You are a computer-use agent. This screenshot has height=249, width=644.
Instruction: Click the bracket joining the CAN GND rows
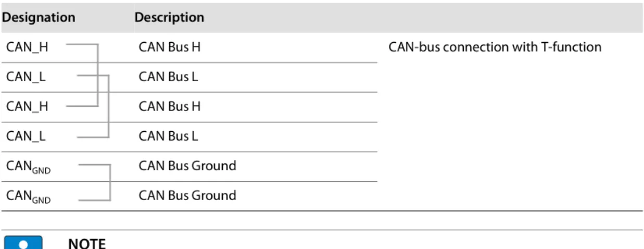coord(110,182)
